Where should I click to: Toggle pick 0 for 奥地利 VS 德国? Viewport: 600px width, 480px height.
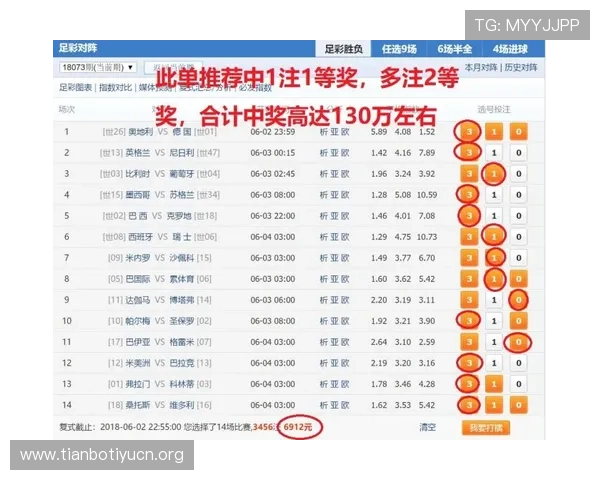coord(518,132)
